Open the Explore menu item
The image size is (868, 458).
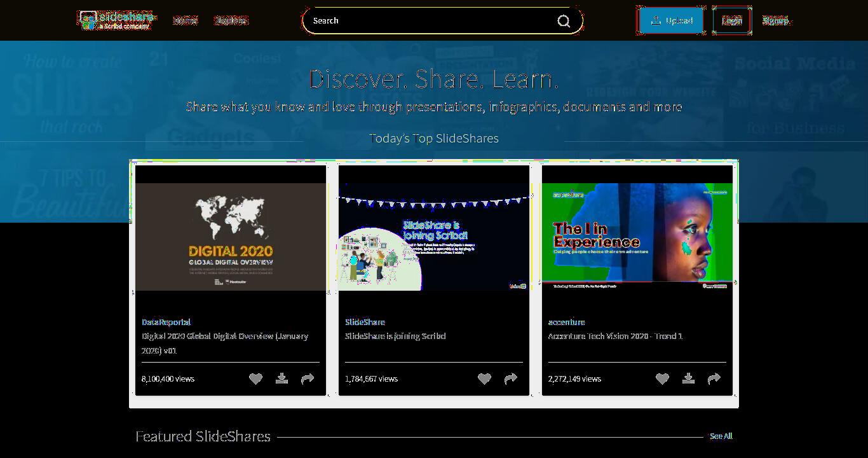[x=231, y=20]
